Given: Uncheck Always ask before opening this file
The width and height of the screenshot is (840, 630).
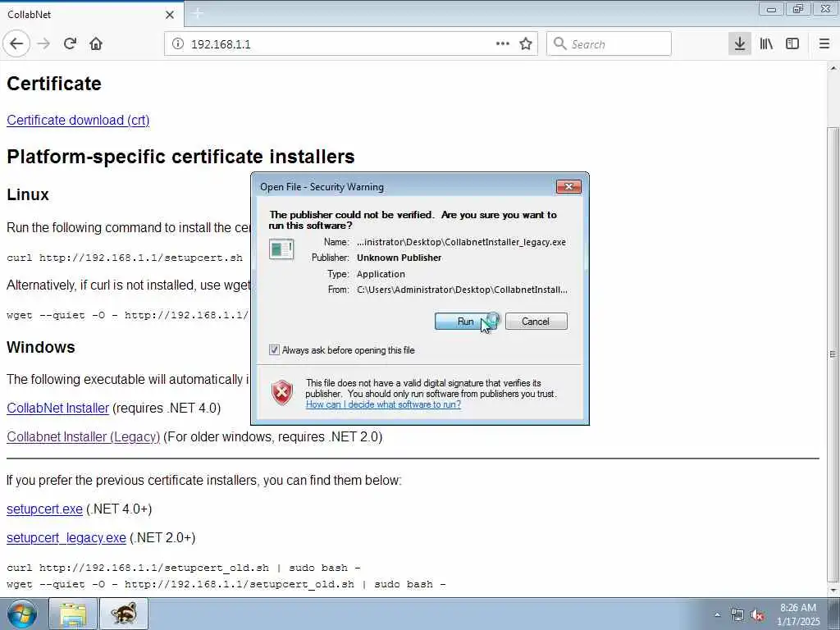Looking at the screenshot, I should pos(274,350).
